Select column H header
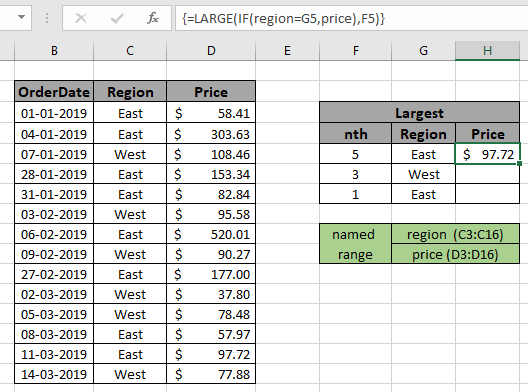 (487, 51)
